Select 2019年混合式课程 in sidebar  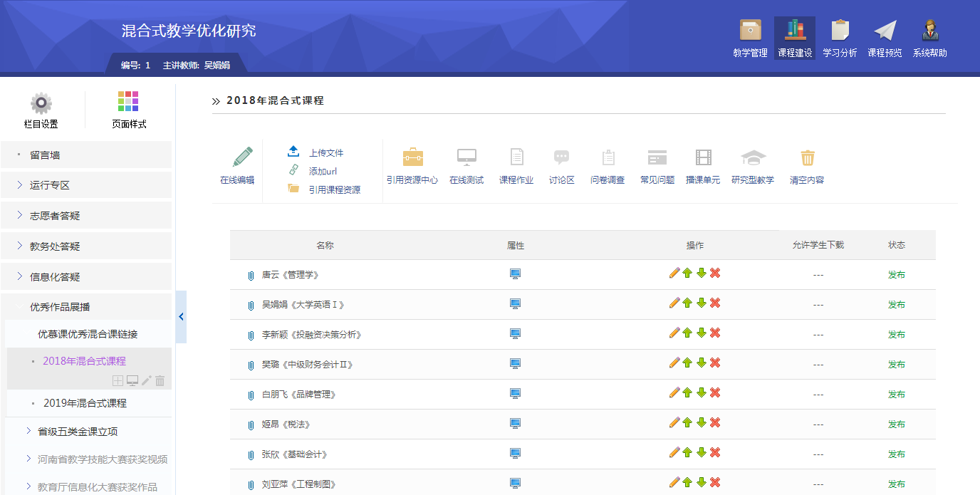(85, 403)
